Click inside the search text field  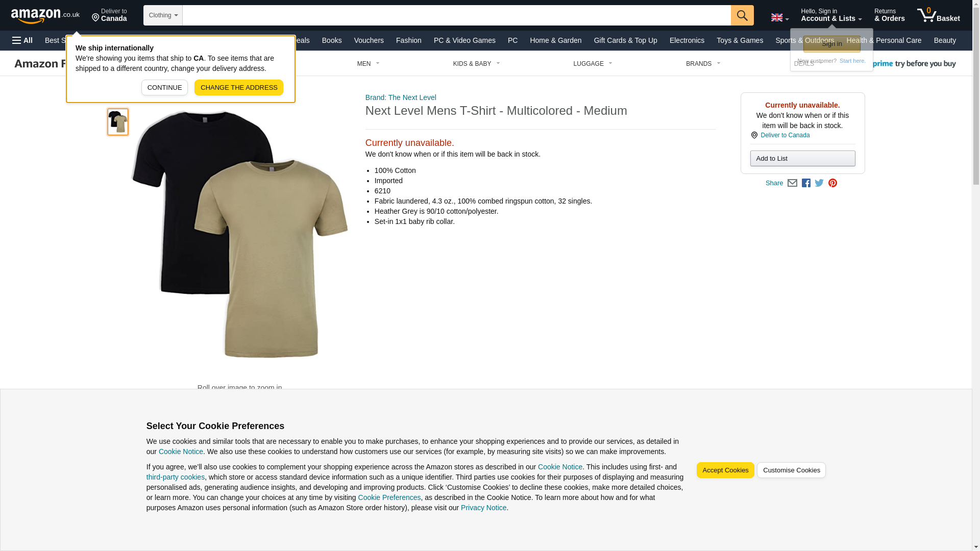[456, 15]
